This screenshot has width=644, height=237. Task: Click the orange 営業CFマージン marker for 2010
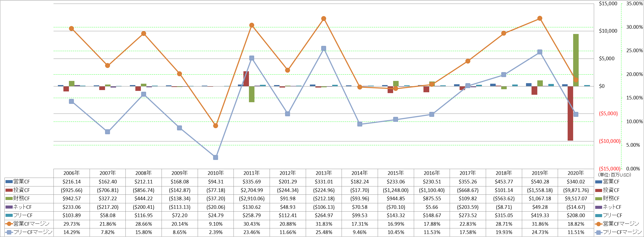[216, 126]
